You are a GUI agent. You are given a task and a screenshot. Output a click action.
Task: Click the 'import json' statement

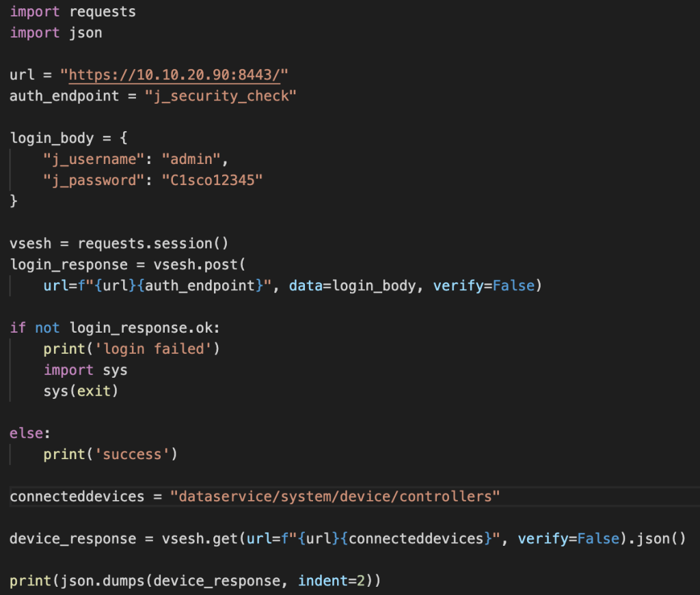55,32
